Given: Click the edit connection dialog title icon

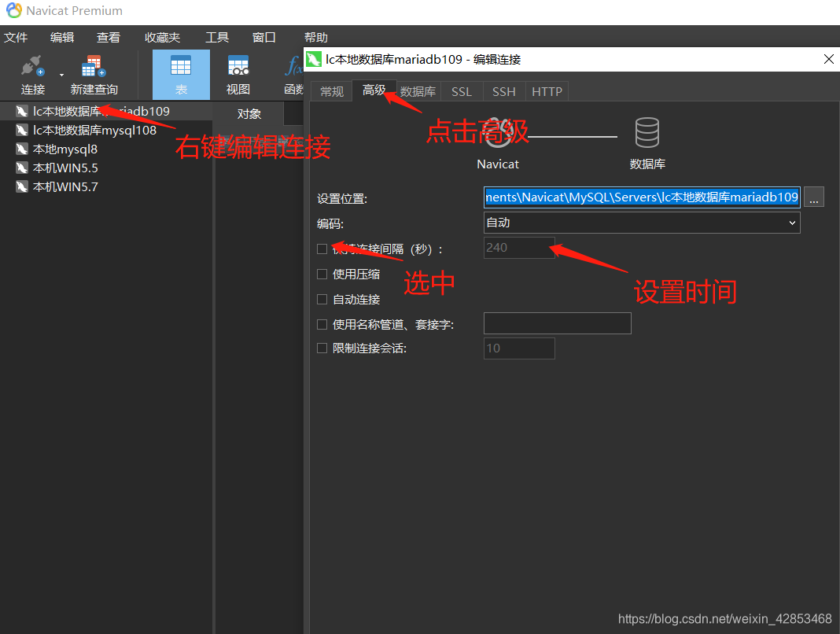Looking at the screenshot, I should (x=313, y=59).
